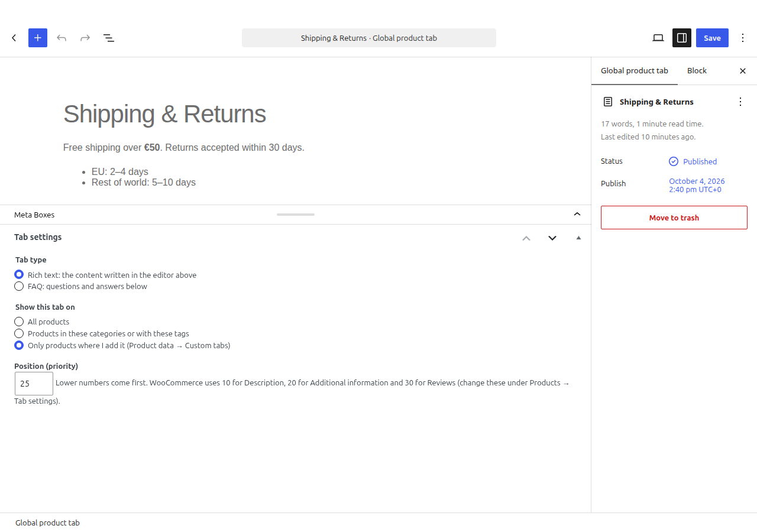Switch to the Global product tab
Image resolution: width=757 pixels, height=532 pixels.
635,71
